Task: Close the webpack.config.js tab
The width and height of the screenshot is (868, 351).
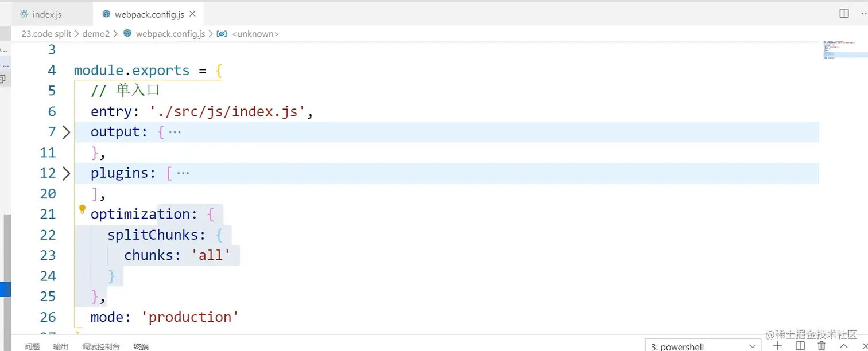Action: tap(192, 14)
